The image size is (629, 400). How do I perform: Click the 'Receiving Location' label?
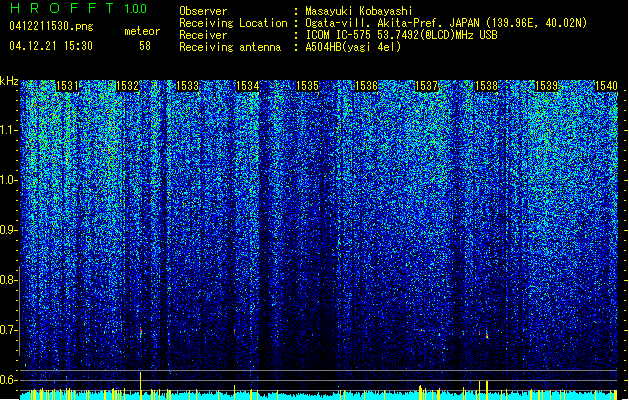point(233,23)
